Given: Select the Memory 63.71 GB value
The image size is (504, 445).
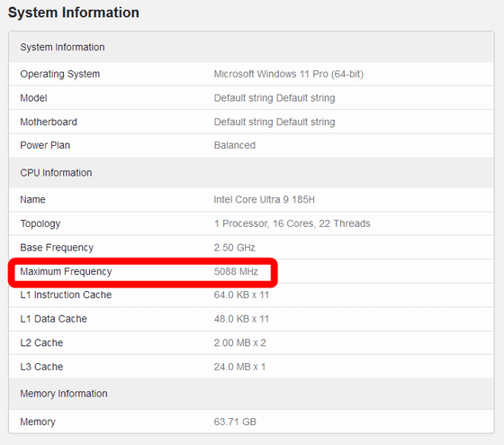Looking at the screenshot, I should (235, 422).
